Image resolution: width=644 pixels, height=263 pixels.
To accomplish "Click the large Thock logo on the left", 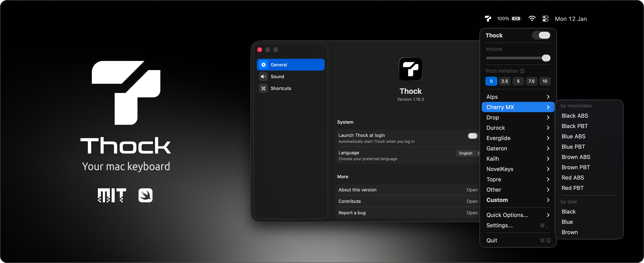I will coord(126,93).
